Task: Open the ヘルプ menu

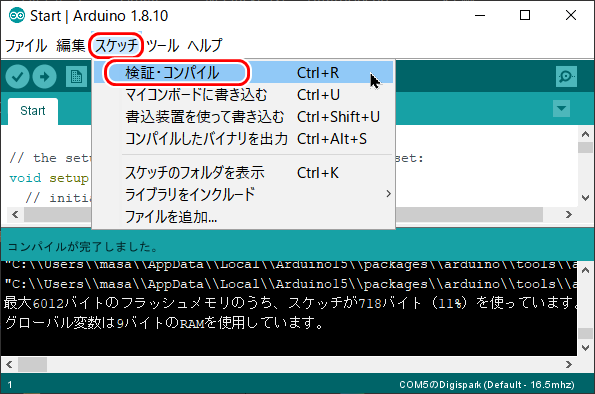Action: [205, 46]
